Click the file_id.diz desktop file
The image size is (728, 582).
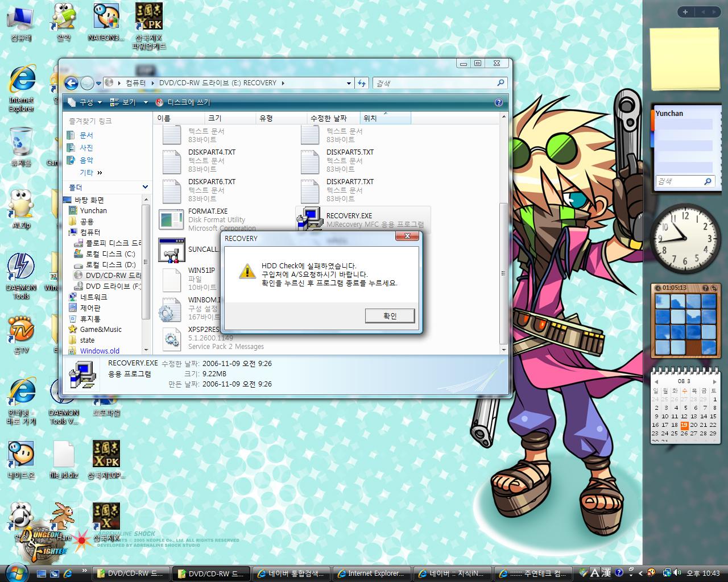[x=64, y=459]
